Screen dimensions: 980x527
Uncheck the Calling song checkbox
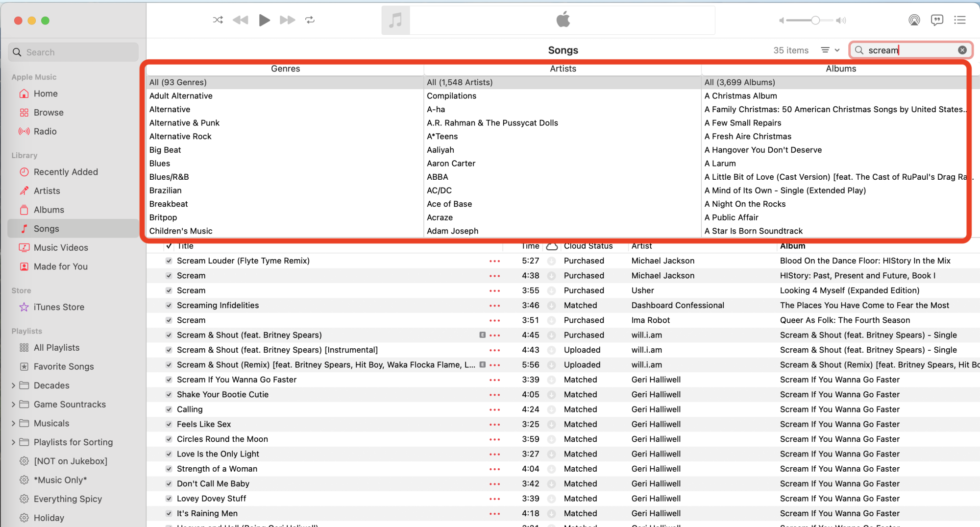(x=169, y=409)
